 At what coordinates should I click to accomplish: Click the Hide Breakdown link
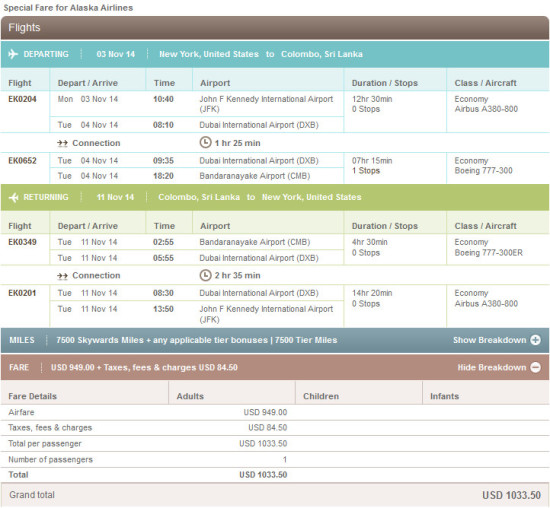(492, 367)
